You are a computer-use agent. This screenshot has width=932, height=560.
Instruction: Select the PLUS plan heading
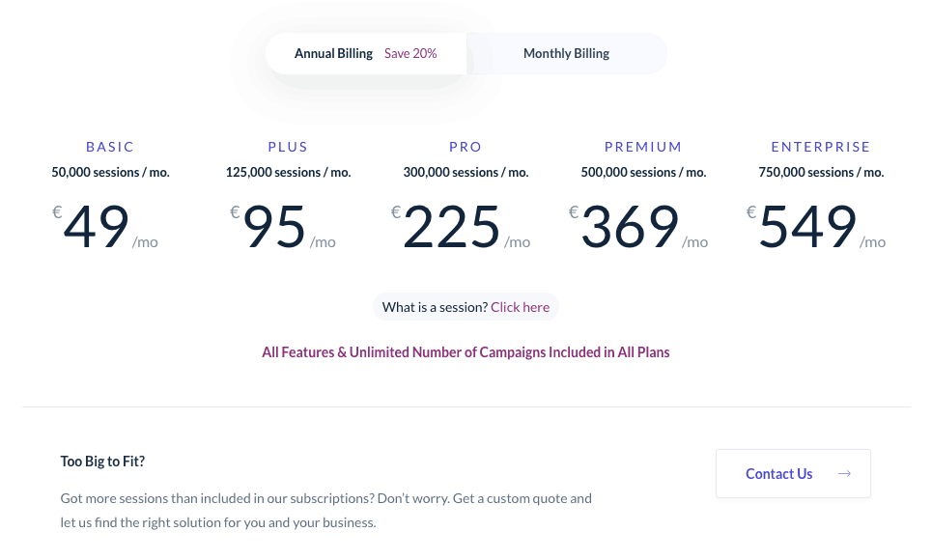(x=288, y=147)
